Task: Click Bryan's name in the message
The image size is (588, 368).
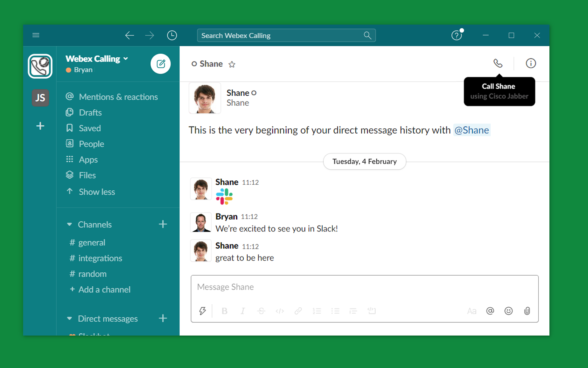Action: point(226,217)
